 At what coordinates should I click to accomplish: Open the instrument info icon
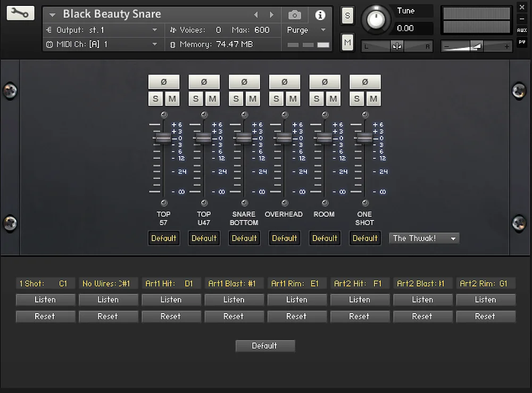[320, 15]
